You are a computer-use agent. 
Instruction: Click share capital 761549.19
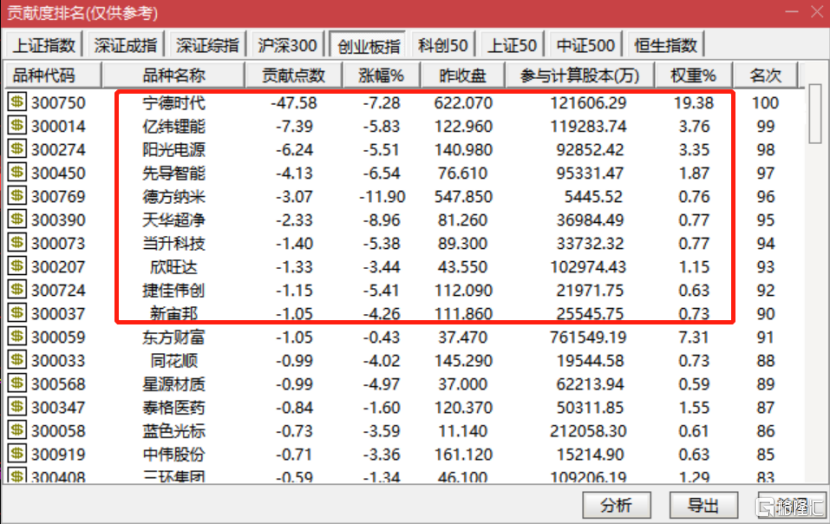(x=588, y=337)
